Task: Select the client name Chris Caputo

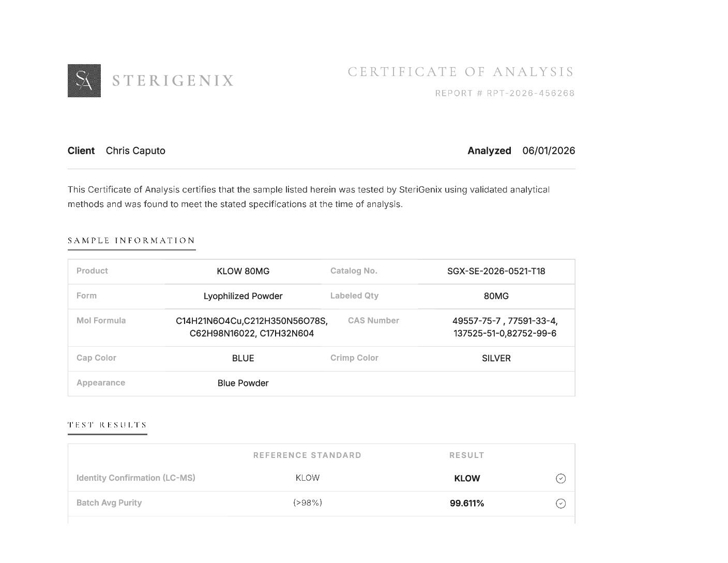Action: point(135,151)
